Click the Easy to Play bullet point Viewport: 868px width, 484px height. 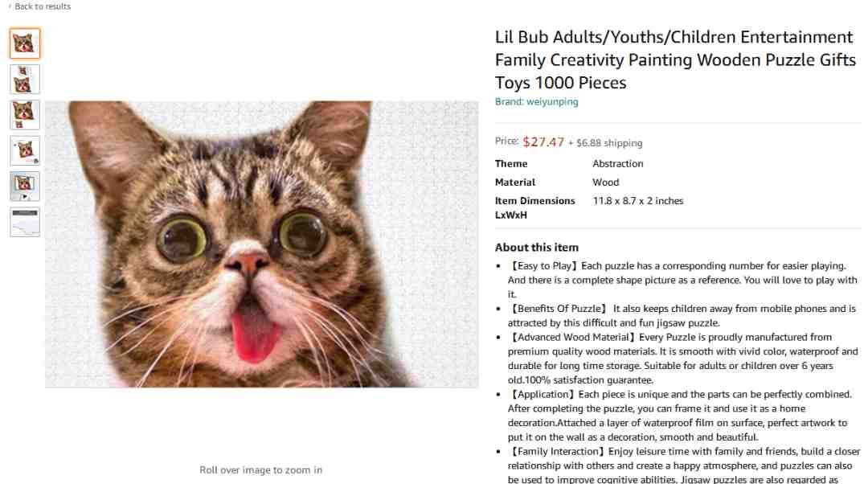[682, 280]
